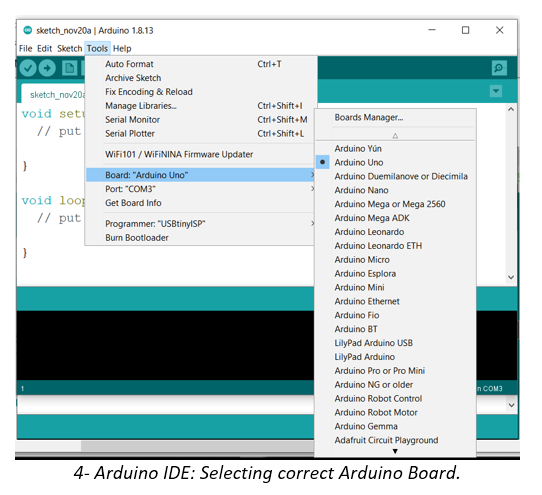The image size is (542, 495).
Task: Select Arduino Pro or Pro Mini
Action: coord(395,371)
